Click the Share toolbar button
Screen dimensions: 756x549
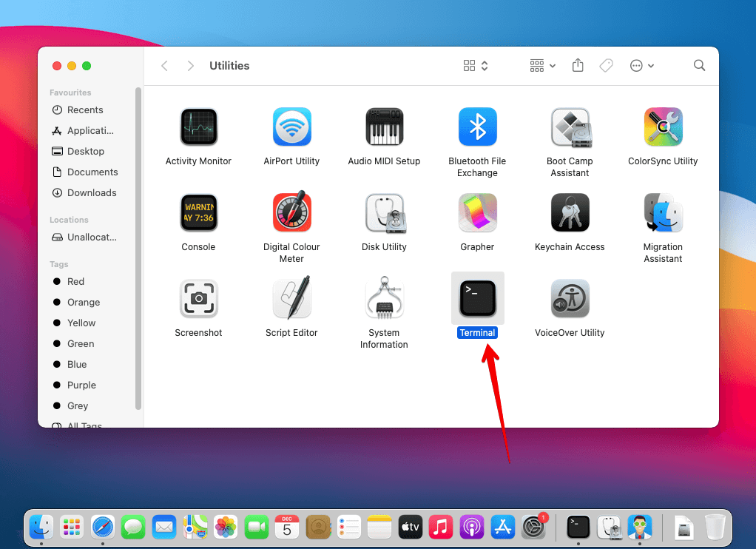(x=578, y=65)
